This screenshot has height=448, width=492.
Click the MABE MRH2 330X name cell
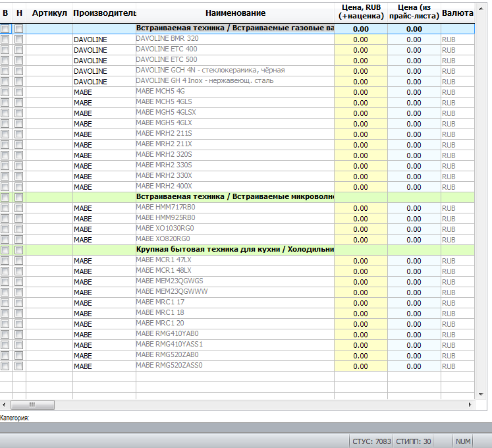click(235, 176)
